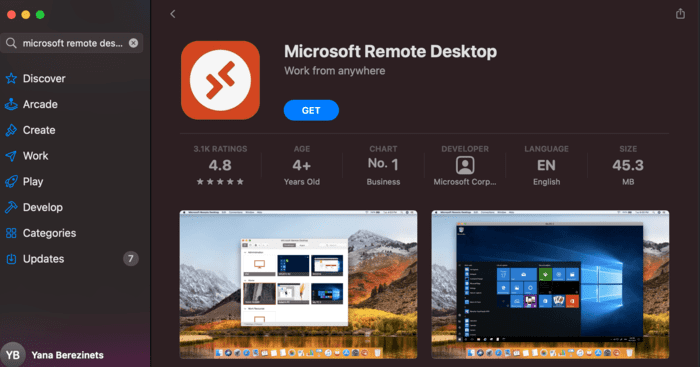Click the Microsoft Remote Desktop app icon
700x367 pixels.
click(221, 80)
